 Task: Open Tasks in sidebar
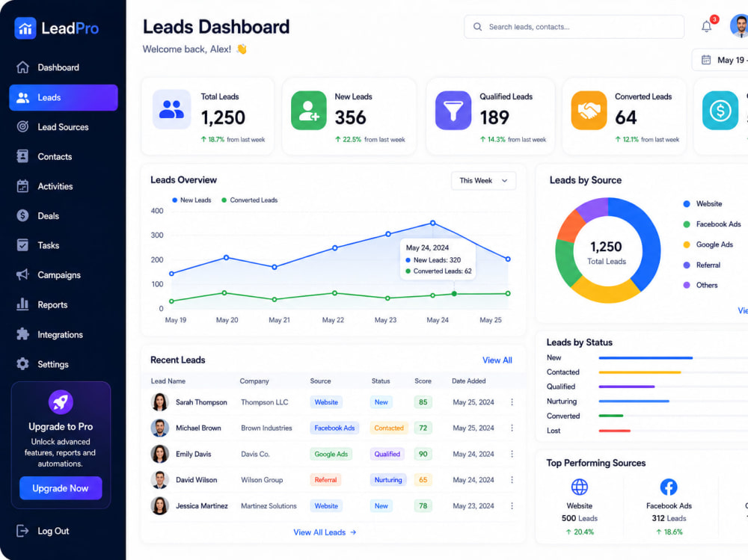[x=64, y=245]
